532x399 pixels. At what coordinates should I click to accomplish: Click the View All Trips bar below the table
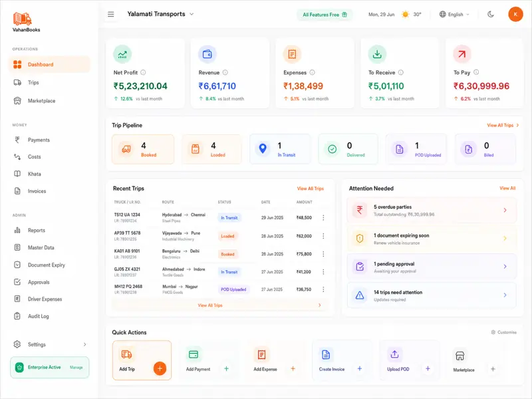[220, 305]
